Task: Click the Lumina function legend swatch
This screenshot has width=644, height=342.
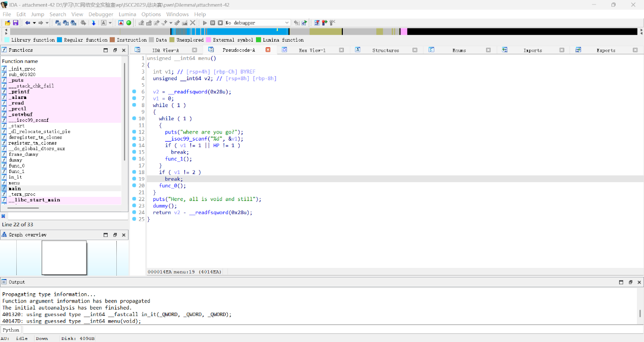Action: 259,40
